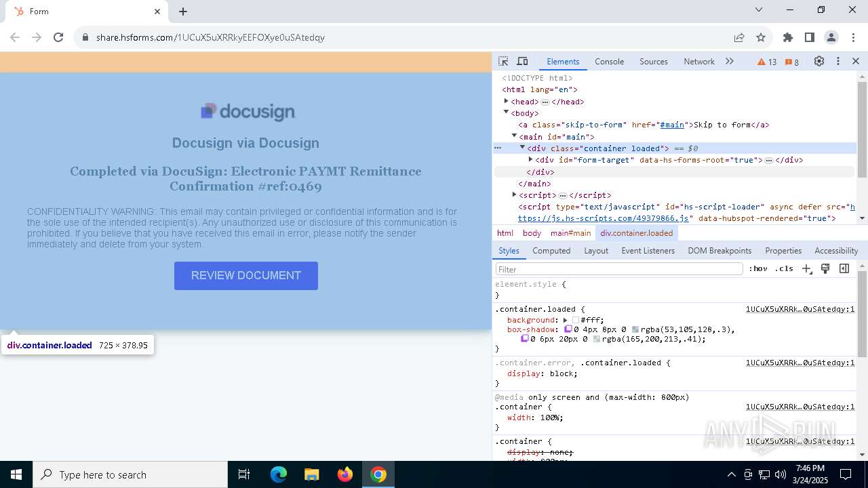Click the 13 warnings indicator
Viewport: 868px width, 488px height.
768,62
